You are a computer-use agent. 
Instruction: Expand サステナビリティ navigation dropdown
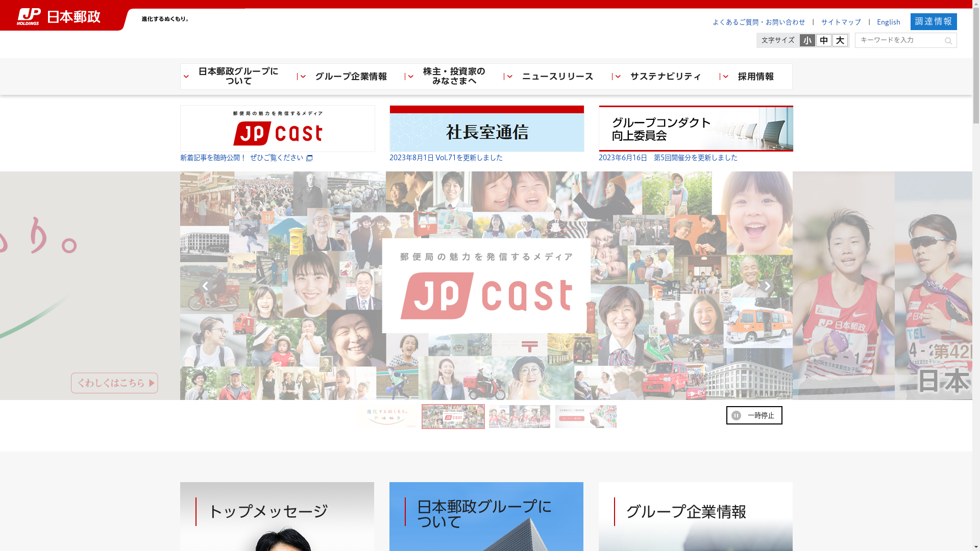[618, 77]
